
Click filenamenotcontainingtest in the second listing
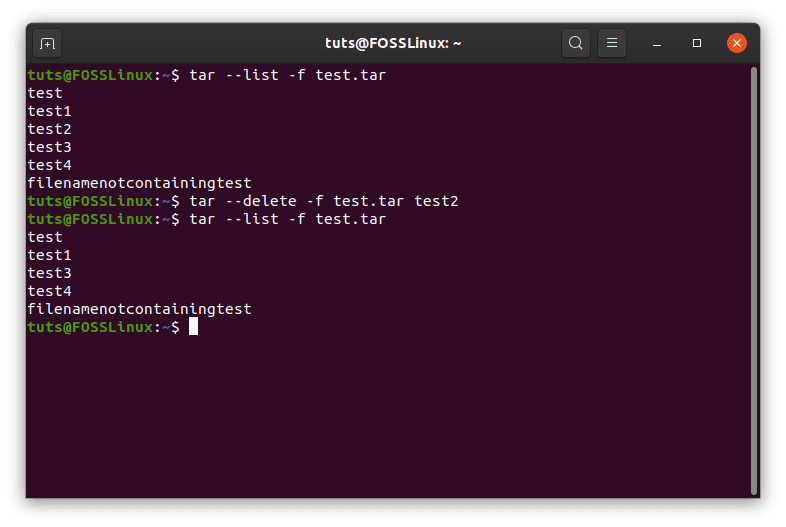click(139, 309)
